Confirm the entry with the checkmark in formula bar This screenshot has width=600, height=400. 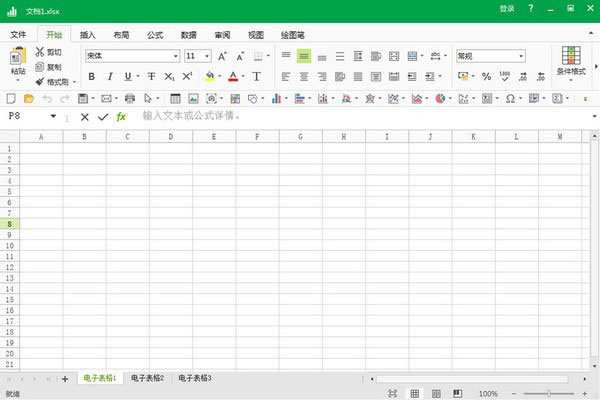click(103, 117)
